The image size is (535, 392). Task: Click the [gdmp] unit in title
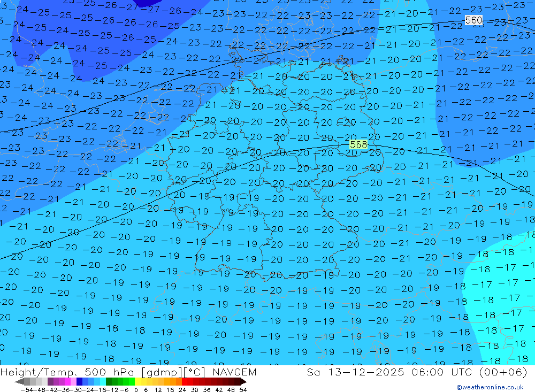[162, 372]
